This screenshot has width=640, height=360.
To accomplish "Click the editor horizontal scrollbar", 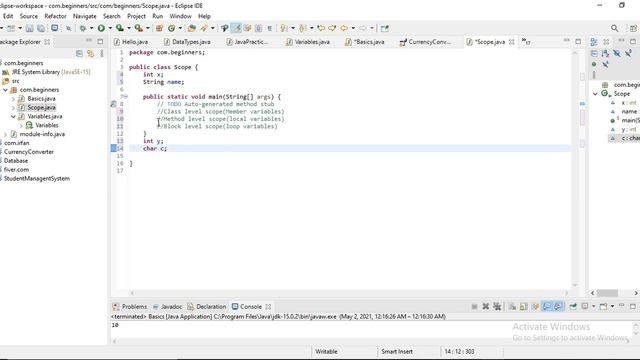I will [x=349, y=293].
